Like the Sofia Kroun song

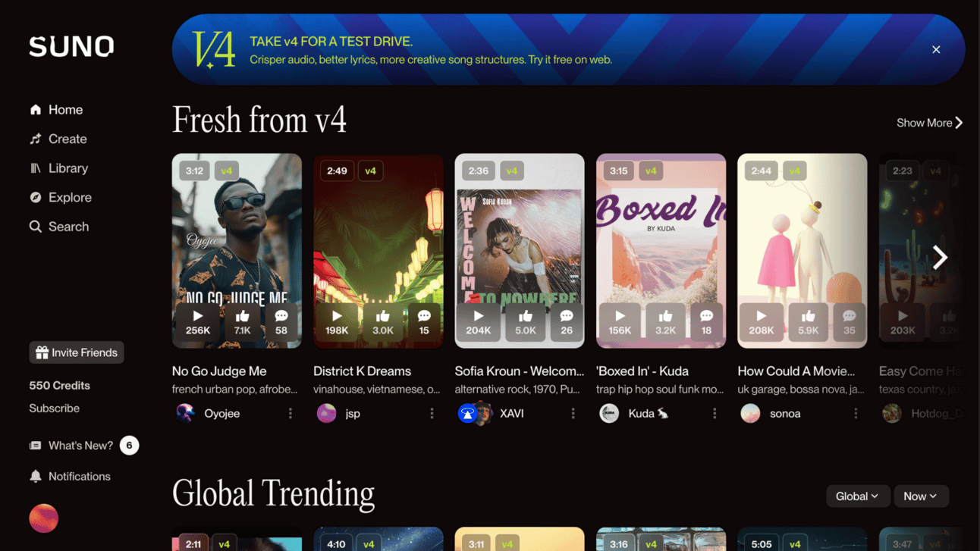coord(526,321)
